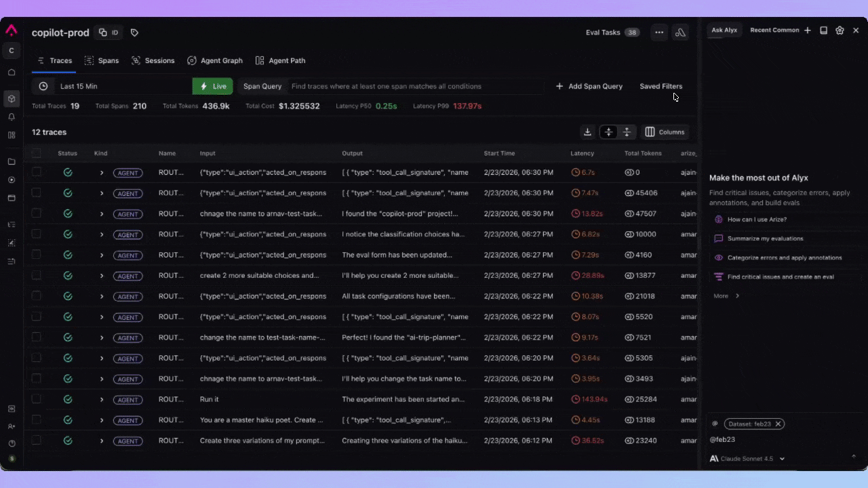
Task: Toggle the Alyx copilot icon button
Action: [680, 33]
